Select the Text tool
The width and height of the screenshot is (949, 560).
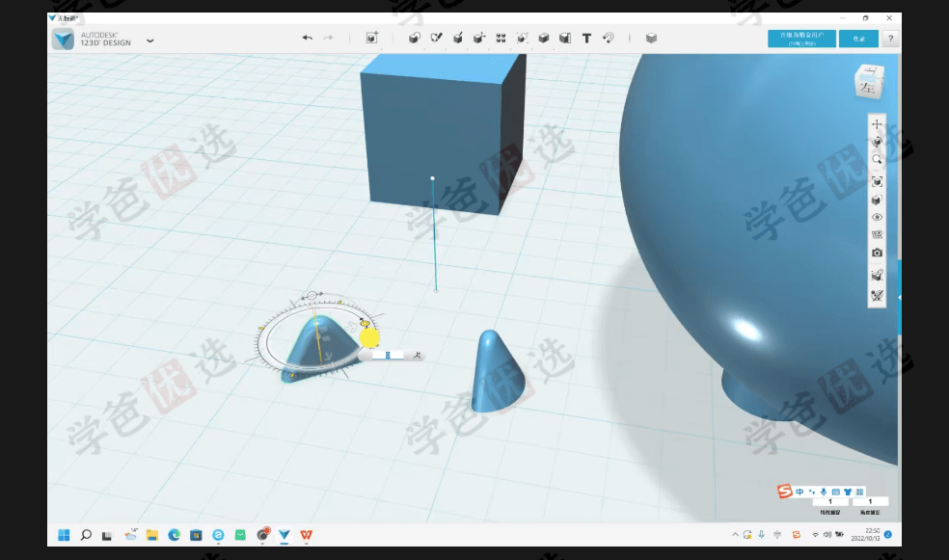pos(586,39)
